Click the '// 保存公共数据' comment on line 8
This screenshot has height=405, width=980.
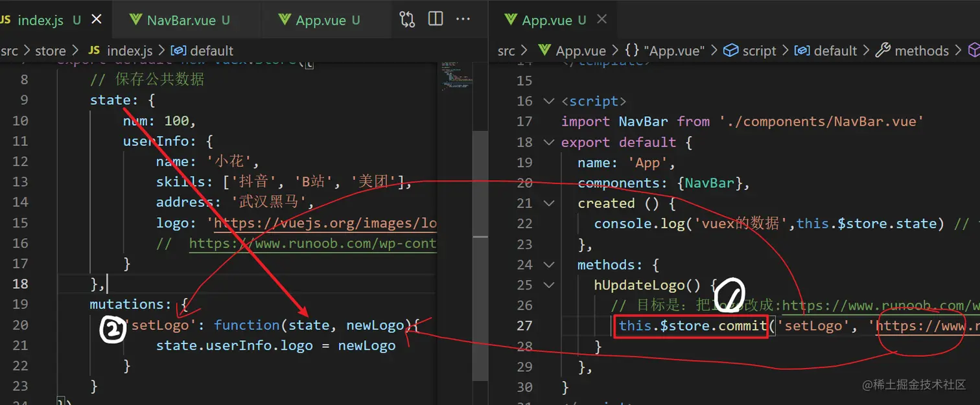147,80
